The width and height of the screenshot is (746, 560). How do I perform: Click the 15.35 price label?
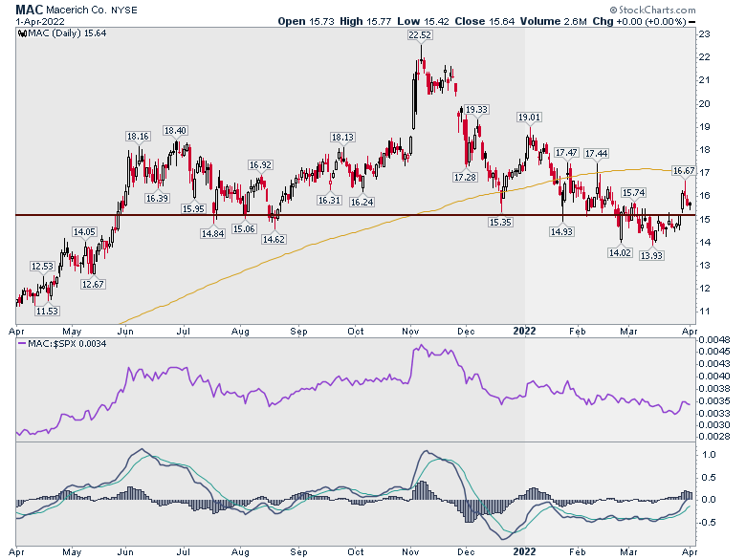[x=500, y=222]
